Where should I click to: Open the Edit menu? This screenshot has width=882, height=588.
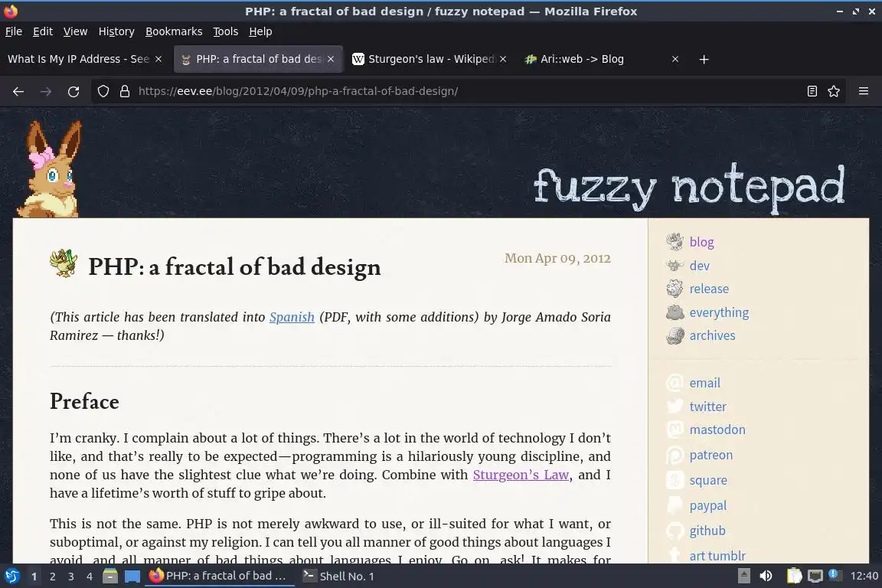43,31
